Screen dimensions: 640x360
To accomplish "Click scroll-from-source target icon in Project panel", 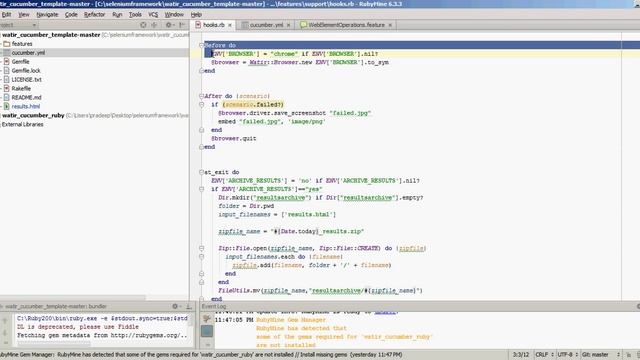I will tap(143, 25).
